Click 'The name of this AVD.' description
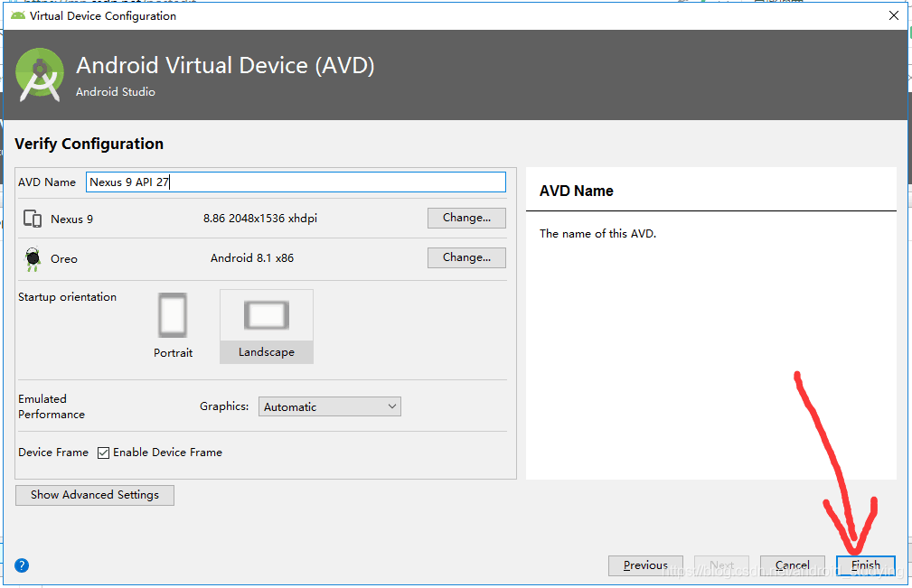Screen dimensions: 912x588 coord(598,234)
